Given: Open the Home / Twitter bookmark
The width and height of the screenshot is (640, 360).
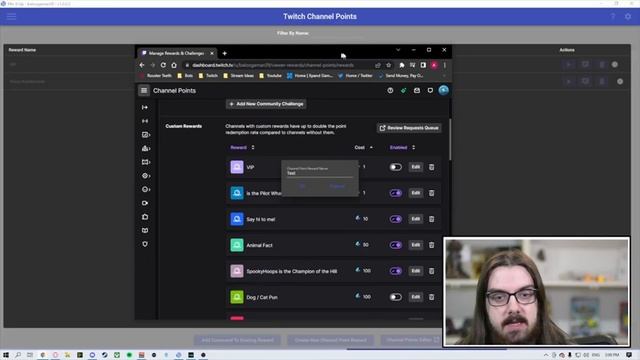Looking at the screenshot, I should (355, 76).
